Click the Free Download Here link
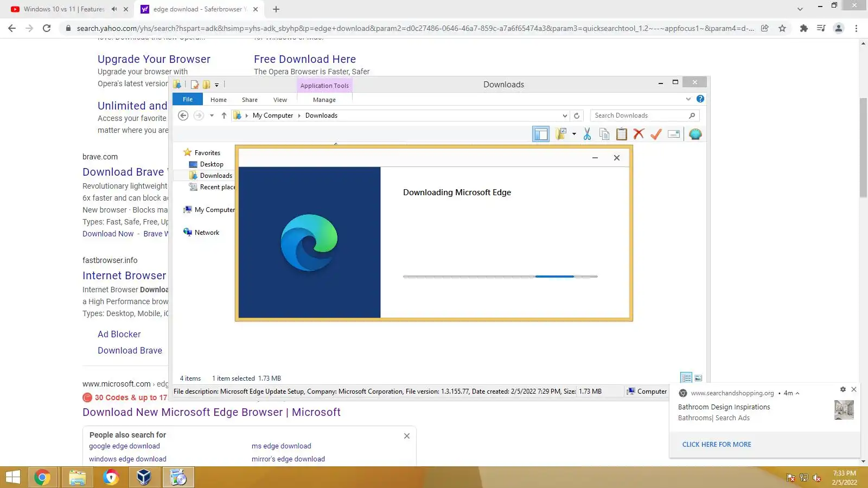Image resolution: width=868 pixels, height=488 pixels. pyautogui.click(x=305, y=59)
